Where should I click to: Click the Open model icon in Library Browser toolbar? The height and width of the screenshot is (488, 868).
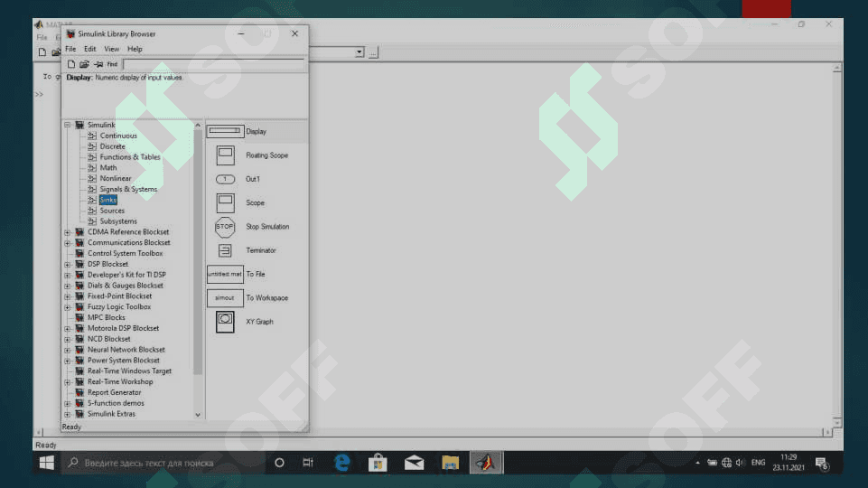tap(84, 64)
